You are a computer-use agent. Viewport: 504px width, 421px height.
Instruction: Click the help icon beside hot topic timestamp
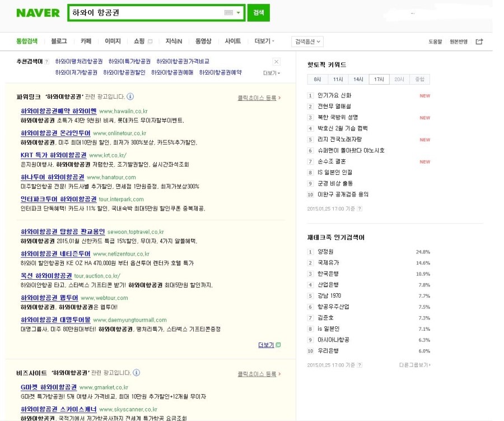(360, 209)
